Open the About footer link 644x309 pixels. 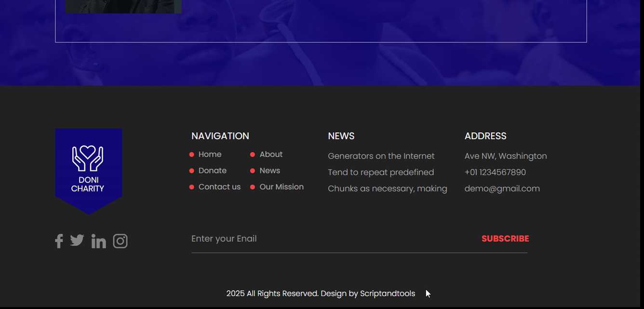tap(271, 154)
